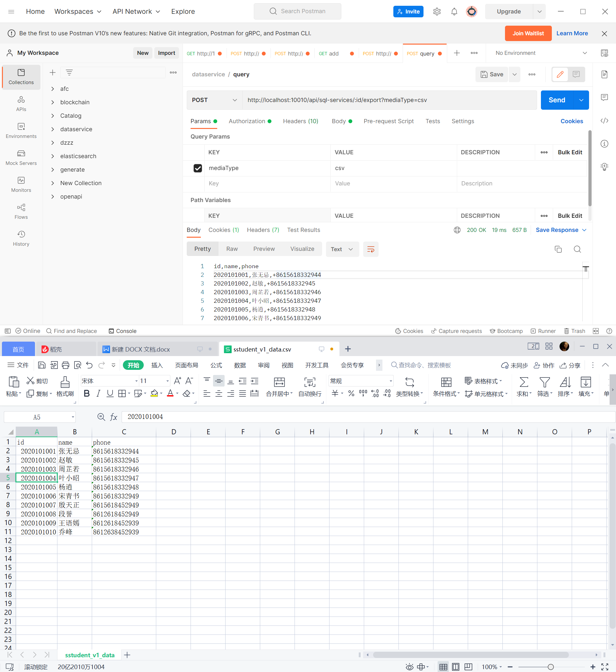Switch to the Raw response view tab

[x=232, y=249]
